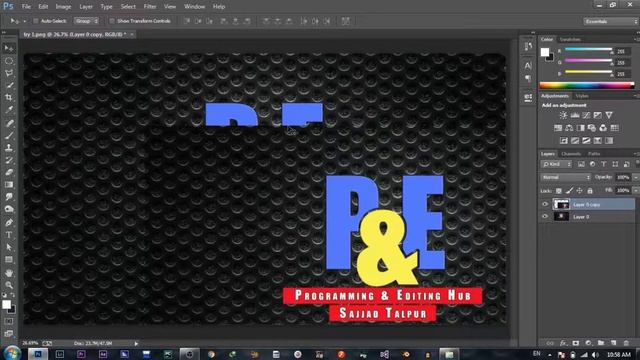Add a Brightness/Contrast adjustment

(563, 116)
